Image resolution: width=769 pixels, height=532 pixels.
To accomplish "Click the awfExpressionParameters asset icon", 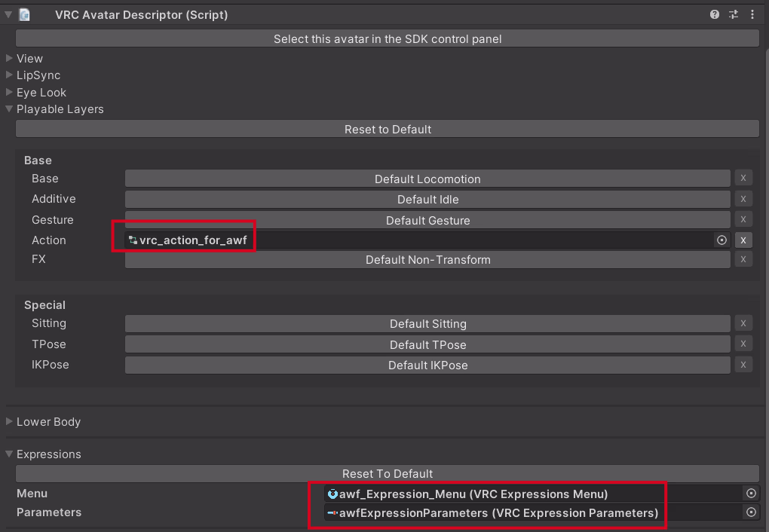I will click(332, 513).
